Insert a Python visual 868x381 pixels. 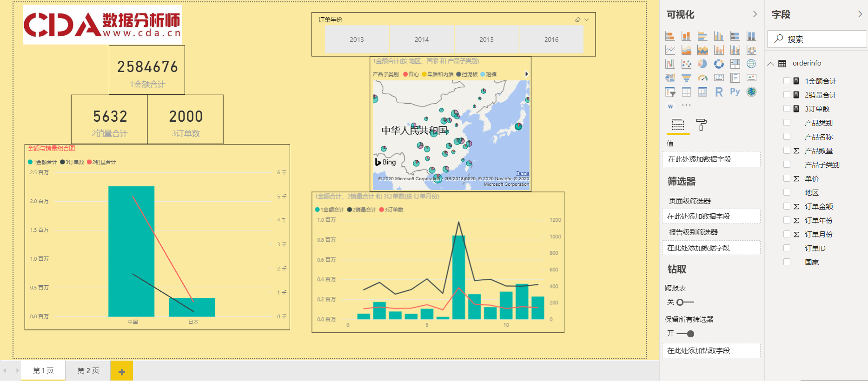coord(735,92)
